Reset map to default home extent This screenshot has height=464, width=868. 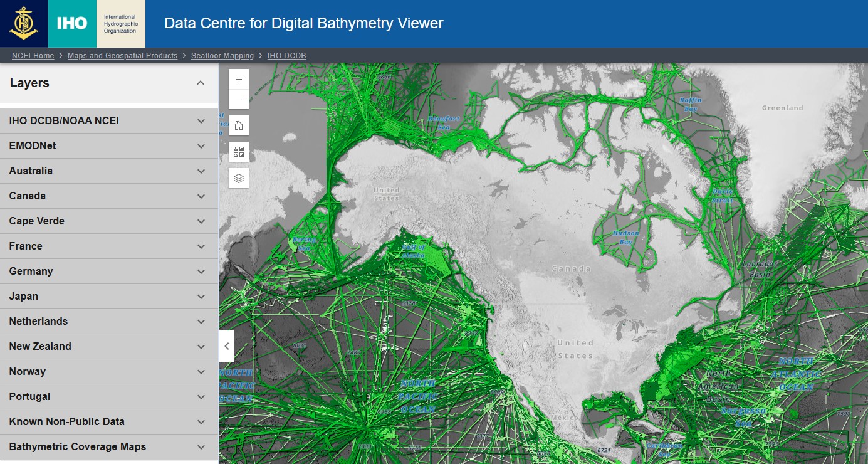click(239, 125)
